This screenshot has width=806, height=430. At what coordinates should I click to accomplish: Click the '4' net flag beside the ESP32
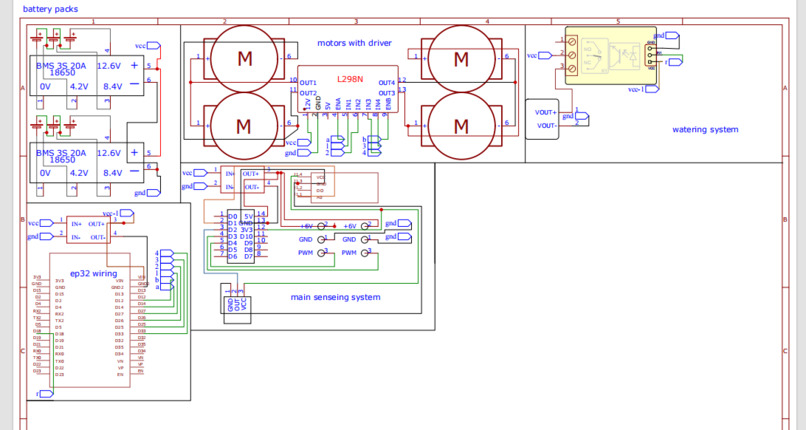164,253
